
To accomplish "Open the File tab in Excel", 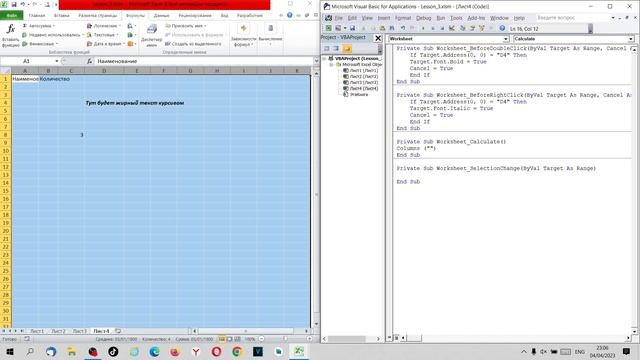I will coord(11,15).
